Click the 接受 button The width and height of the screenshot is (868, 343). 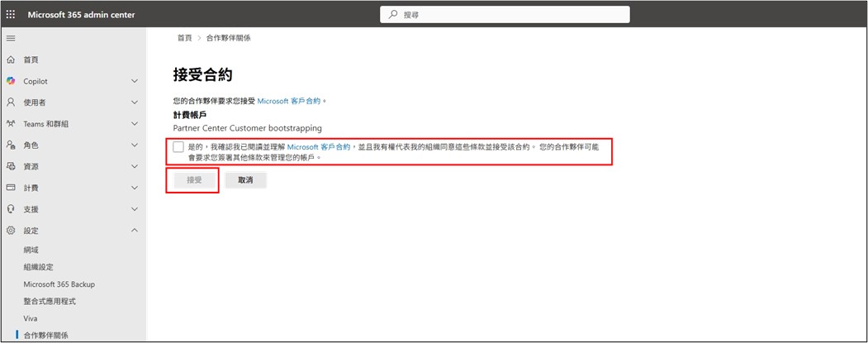193,179
